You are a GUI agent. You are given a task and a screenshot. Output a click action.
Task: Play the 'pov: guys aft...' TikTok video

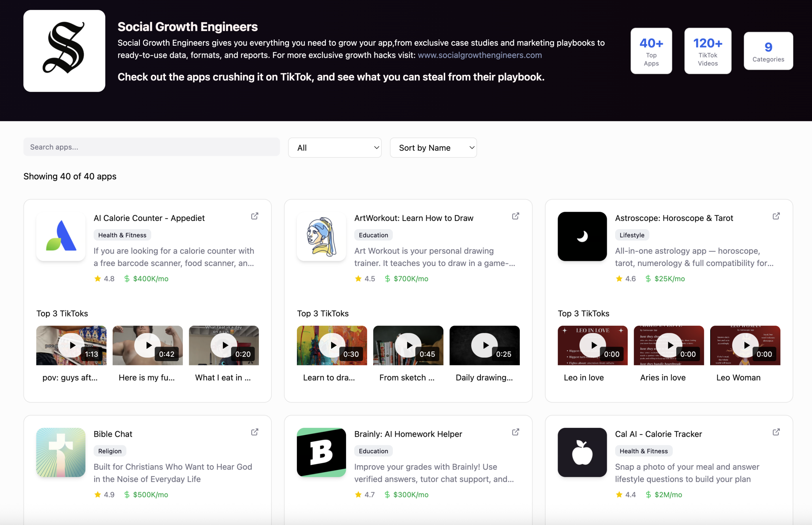pyautogui.click(x=71, y=345)
